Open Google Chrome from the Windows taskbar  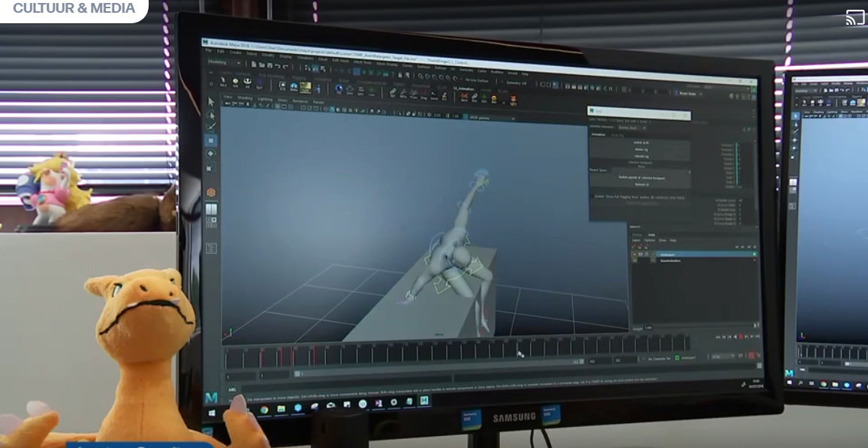pos(264,410)
